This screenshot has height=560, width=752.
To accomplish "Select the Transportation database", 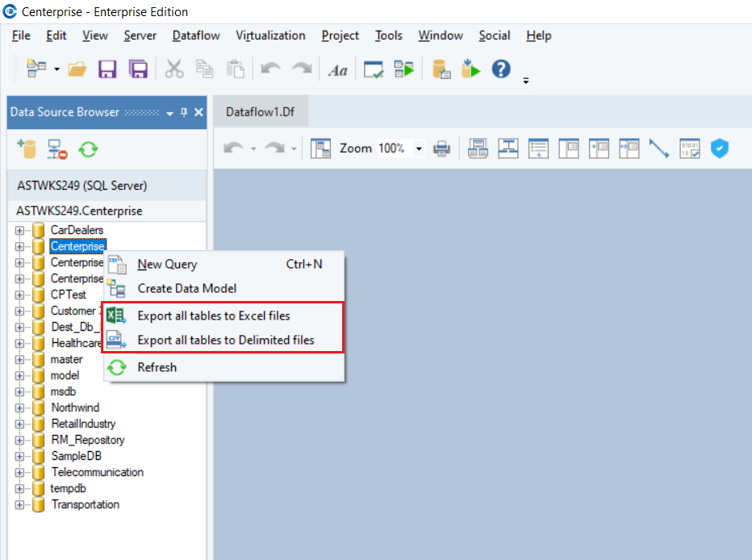I will point(85,504).
